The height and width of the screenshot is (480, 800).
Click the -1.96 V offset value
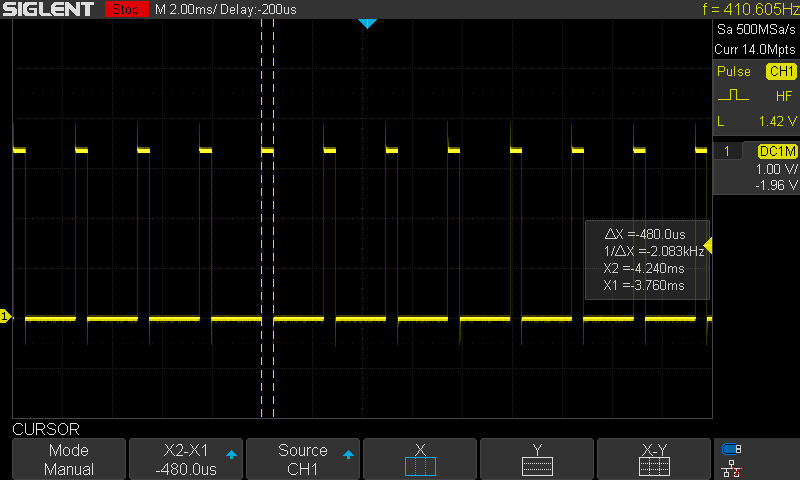(777, 185)
